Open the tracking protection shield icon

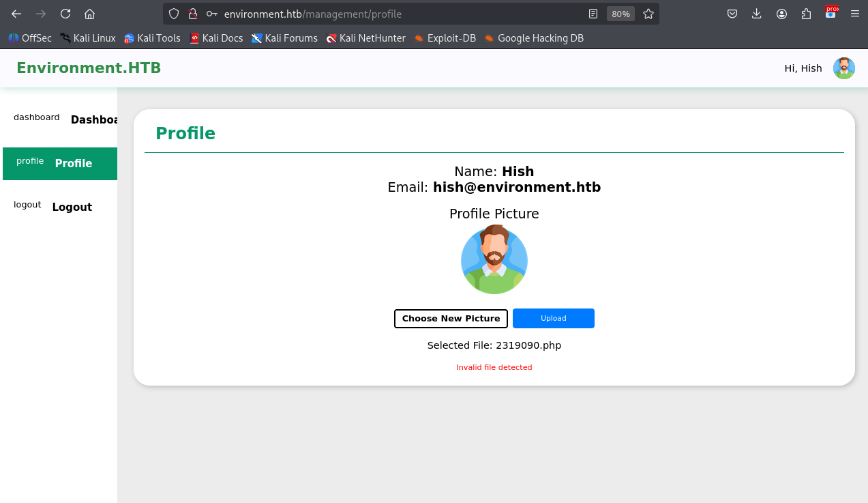(174, 14)
